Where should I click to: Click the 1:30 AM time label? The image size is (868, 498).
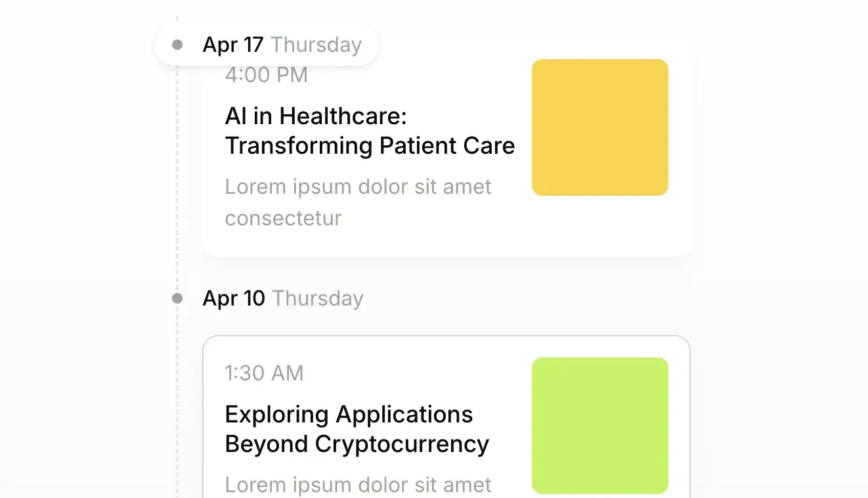tap(264, 373)
